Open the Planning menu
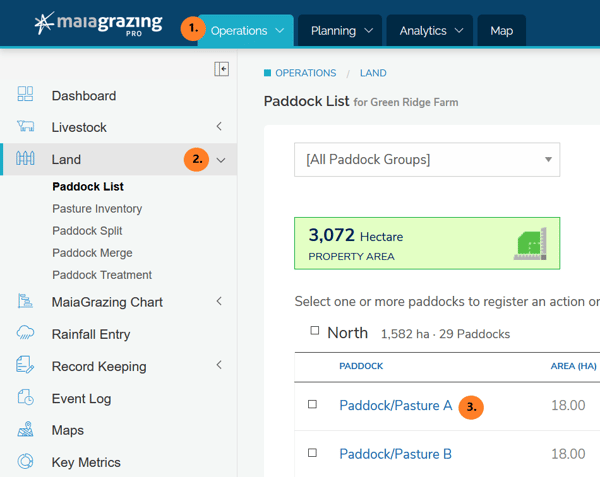The width and height of the screenshot is (600, 477). tap(341, 31)
